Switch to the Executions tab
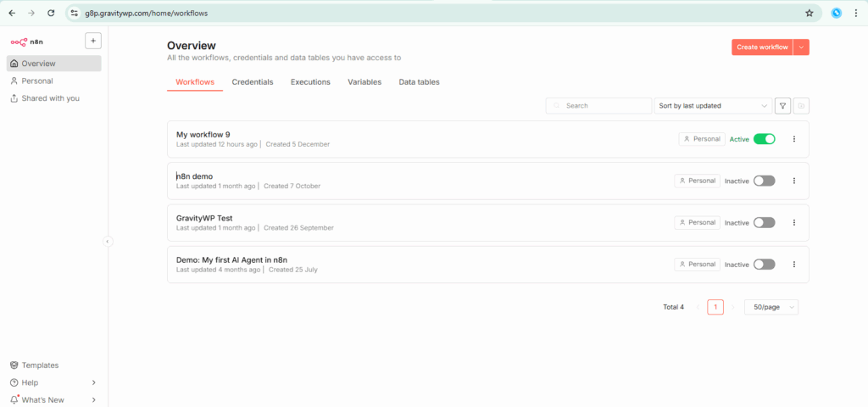868x407 pixels. [x=310, y=82]
